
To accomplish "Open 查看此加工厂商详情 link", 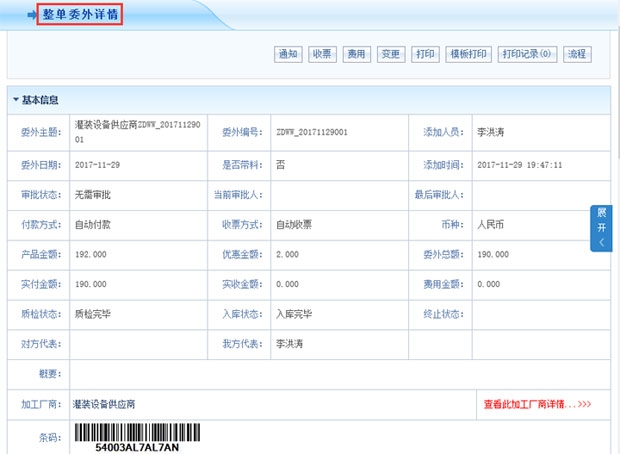I will coord(537,404).
